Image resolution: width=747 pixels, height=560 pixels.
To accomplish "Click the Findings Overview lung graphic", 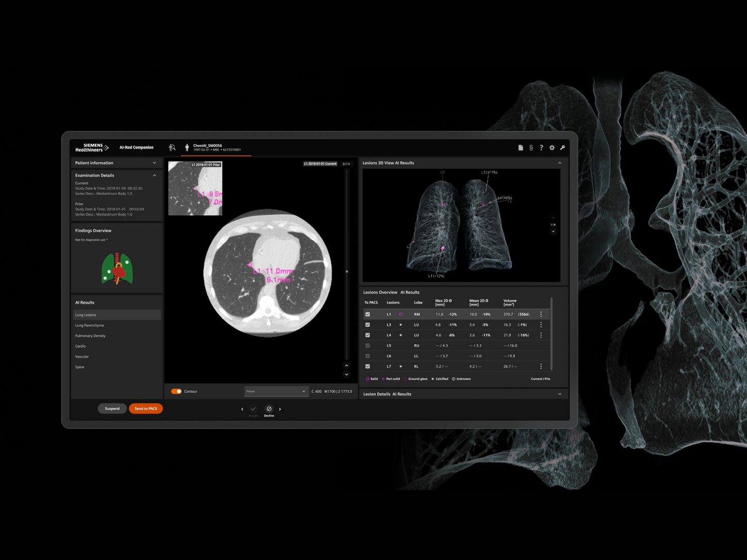I will coord(117,269).
